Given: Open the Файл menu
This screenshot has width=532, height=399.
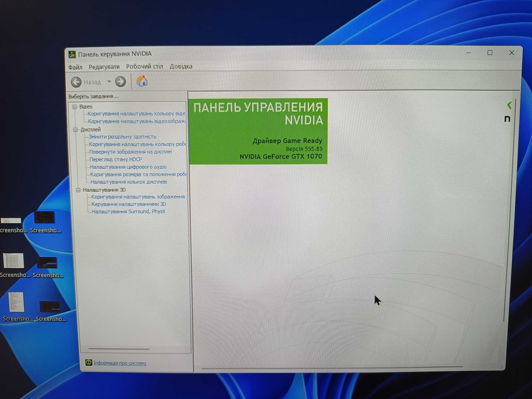Looking at the screenshot, I should pos(75,67).
